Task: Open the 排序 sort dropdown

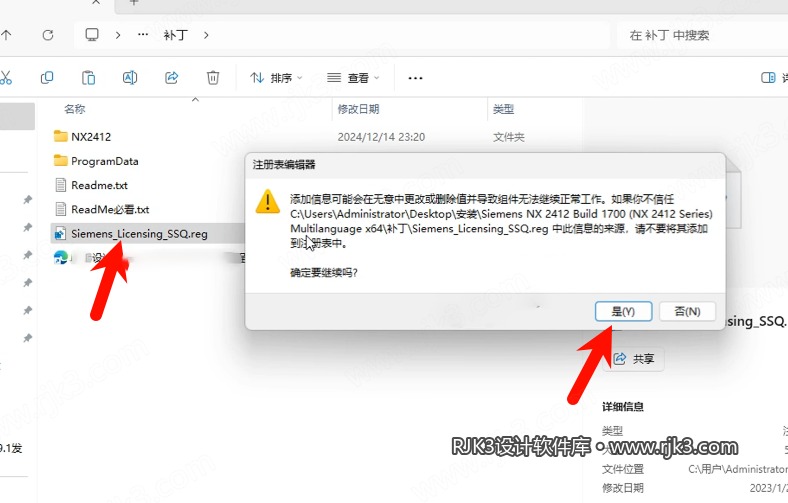Action: [x=276, y=78]
